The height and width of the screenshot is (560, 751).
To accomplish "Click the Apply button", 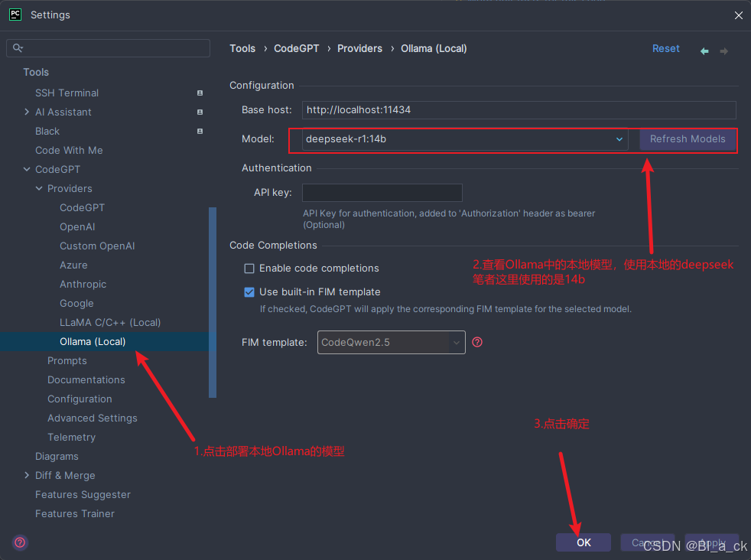I will point(711,542).
